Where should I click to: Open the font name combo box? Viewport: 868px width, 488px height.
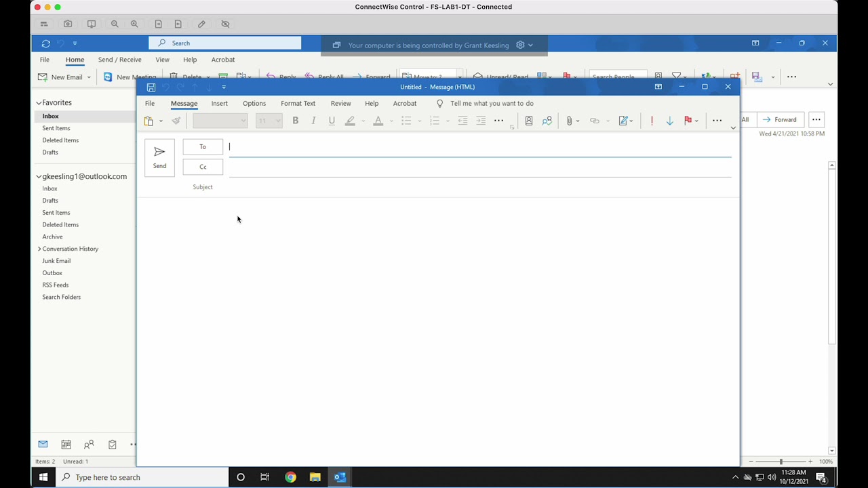(220, 121)
